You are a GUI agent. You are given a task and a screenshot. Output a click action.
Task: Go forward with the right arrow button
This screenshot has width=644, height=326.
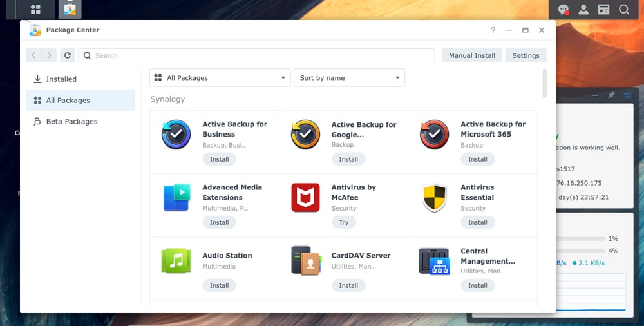50,55
